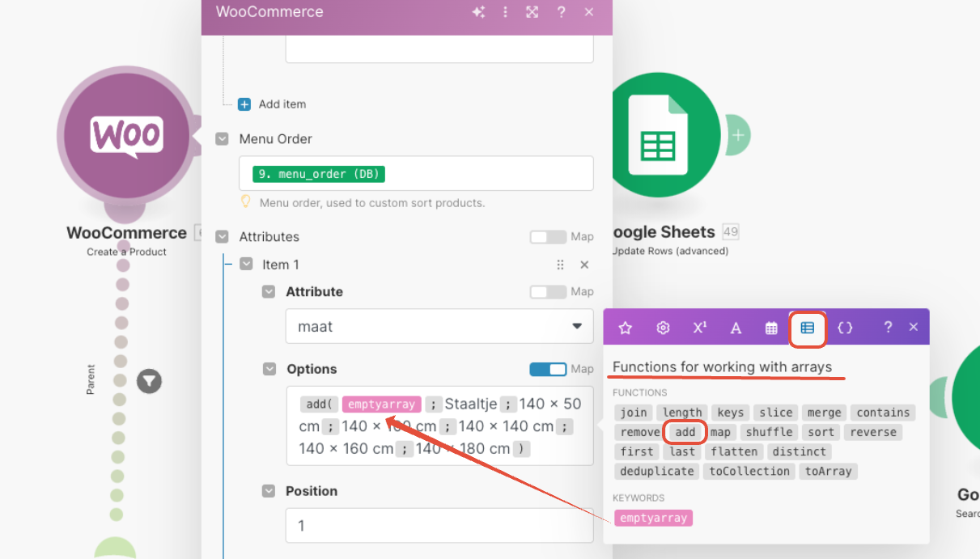Open help for the WooCommerce module panel

(561, 12)
